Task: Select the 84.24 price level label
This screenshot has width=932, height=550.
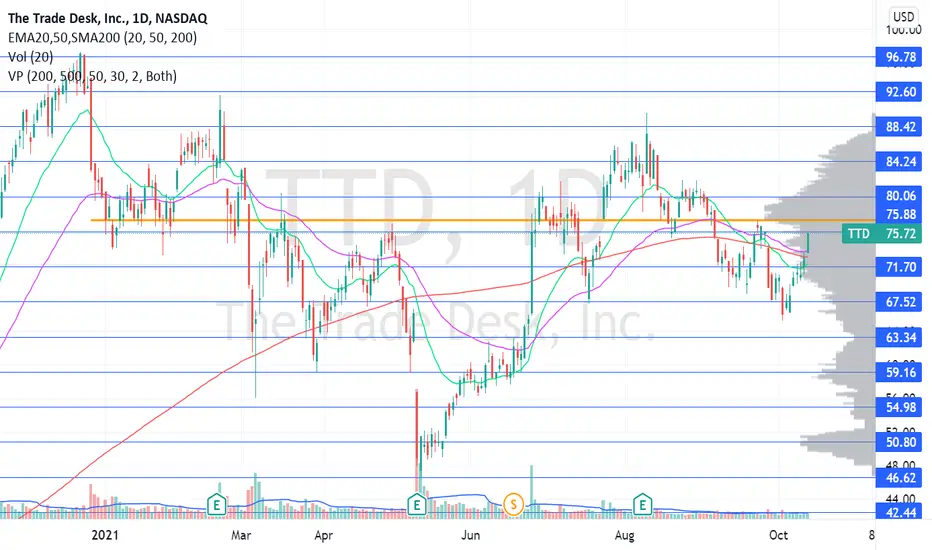Action: [899, 161]
